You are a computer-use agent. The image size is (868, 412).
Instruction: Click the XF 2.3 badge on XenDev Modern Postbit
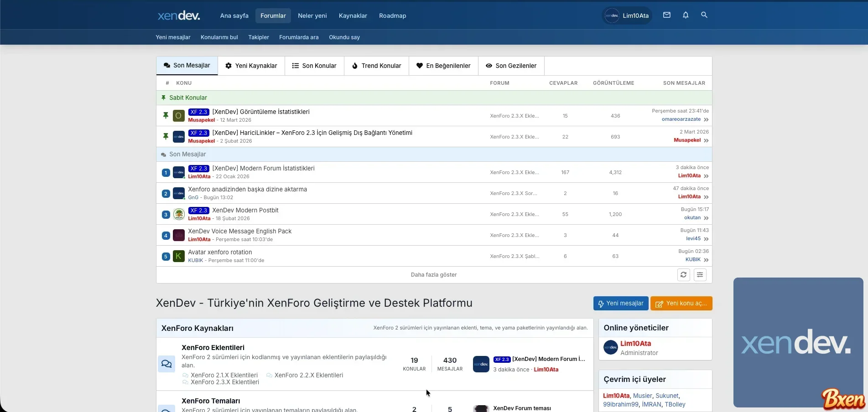(x=199, y=210)
